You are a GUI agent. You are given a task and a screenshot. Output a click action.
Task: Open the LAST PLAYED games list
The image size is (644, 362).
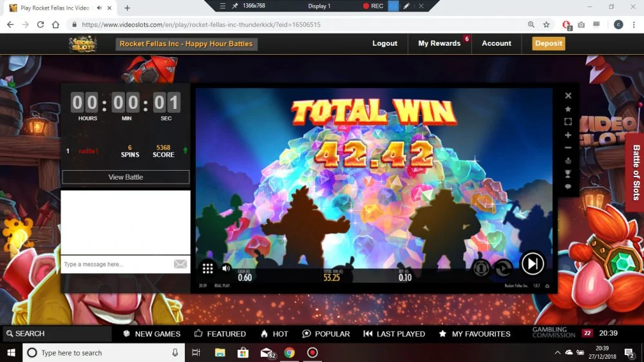point(394,334)
